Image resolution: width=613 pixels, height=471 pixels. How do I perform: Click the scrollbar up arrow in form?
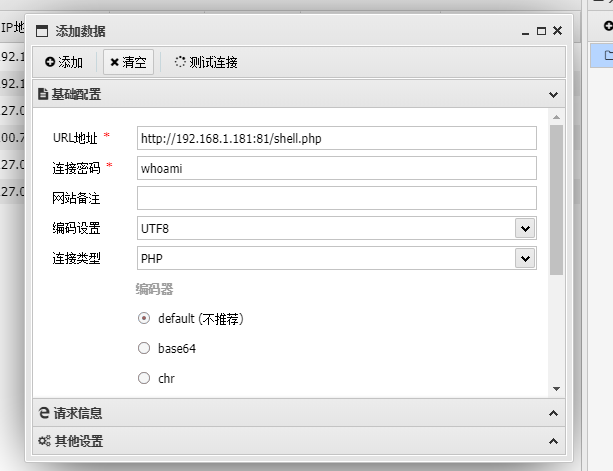click(556, 117)
